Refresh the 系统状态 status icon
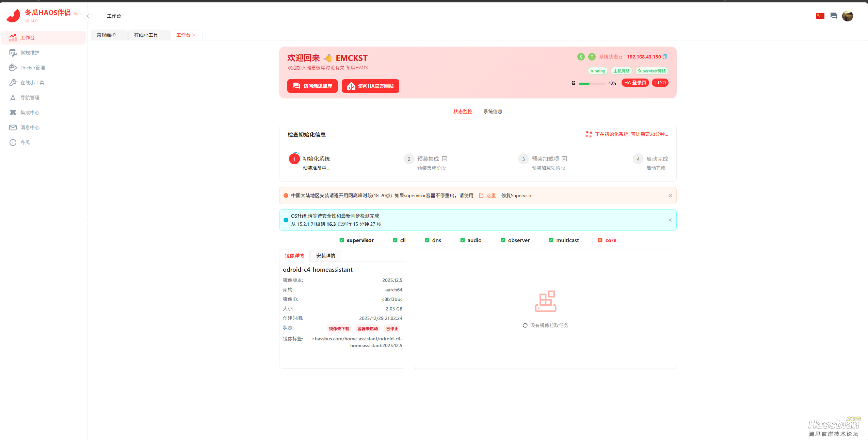Viewport: 868px width, 440px height. [621, 57]
